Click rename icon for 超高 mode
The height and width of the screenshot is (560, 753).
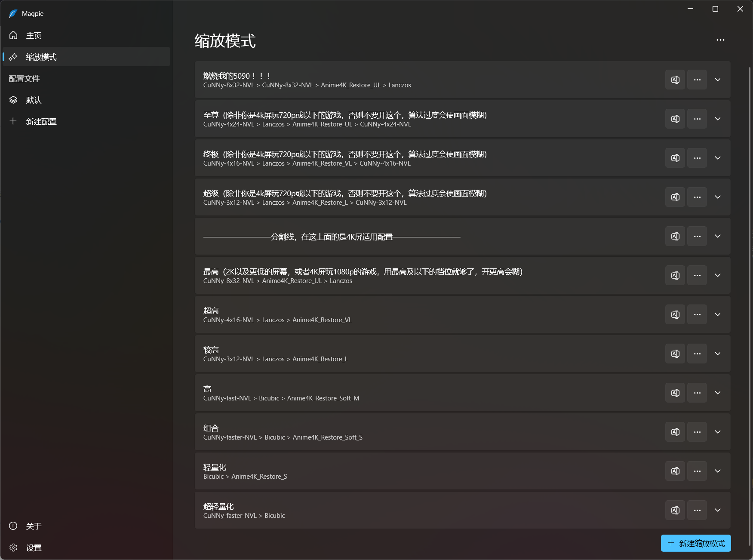(x=675, y=314)
